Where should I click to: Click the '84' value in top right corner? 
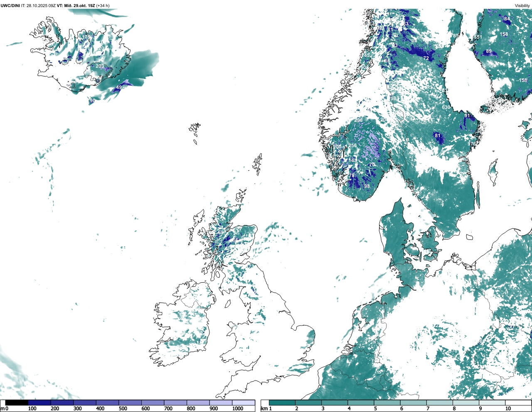coord(507,19)
